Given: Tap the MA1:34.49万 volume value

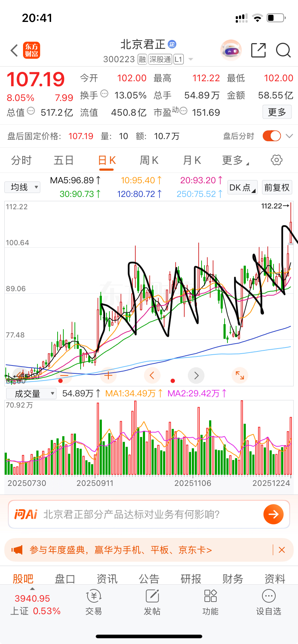Looking at the screenshot, I should tap(134, 394).
